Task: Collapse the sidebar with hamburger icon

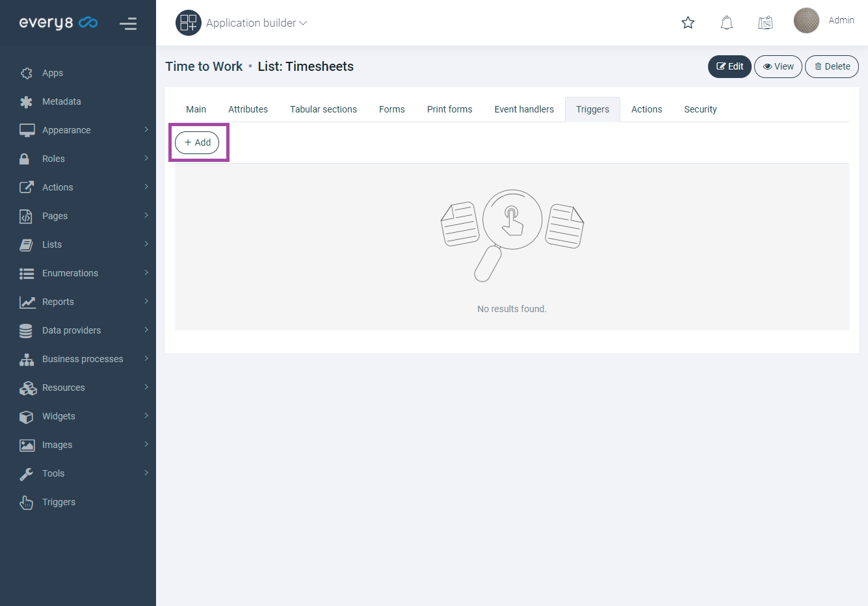Action: pyautogui.click(x=128, y=24)
